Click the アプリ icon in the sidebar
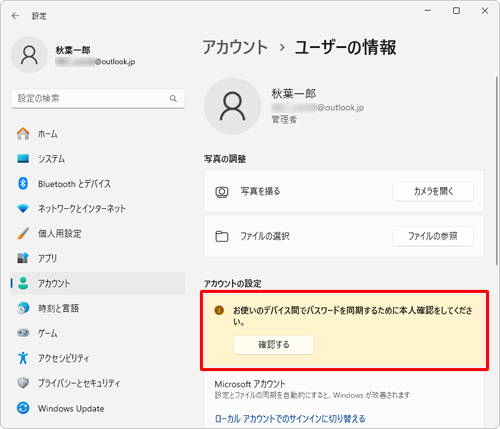 coord(23,258)
